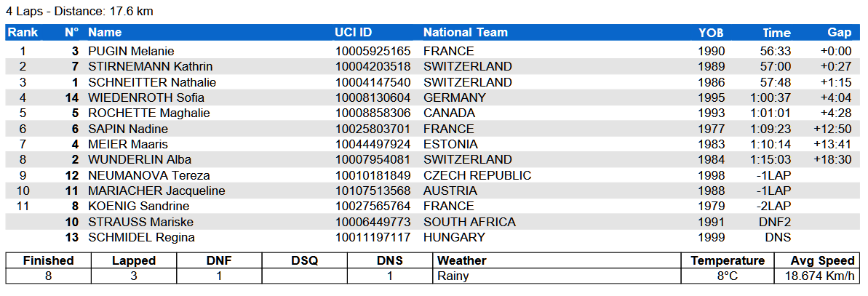
Task: Click the Gap column header
Action: [x=839, y=32]
